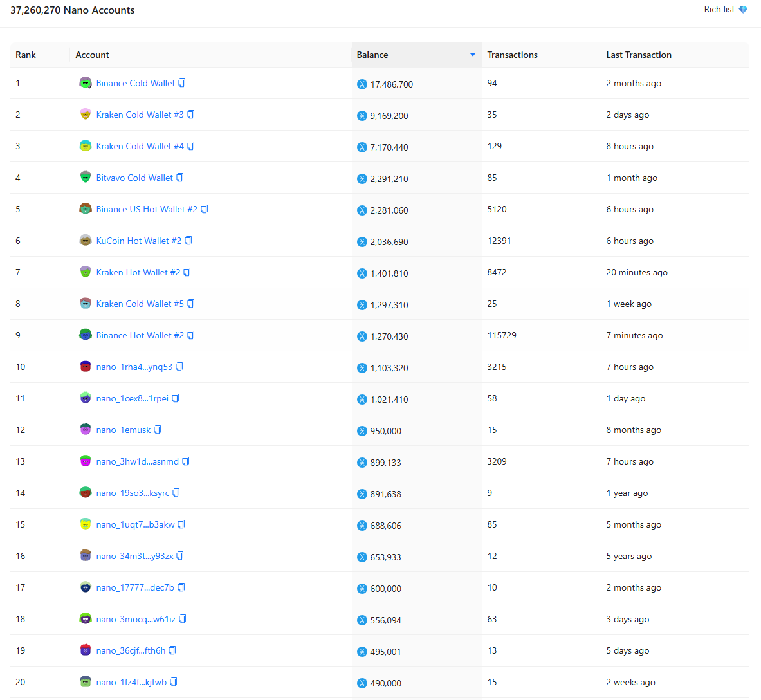Open nano_3hw1d...asnmd account

point(138,462)
